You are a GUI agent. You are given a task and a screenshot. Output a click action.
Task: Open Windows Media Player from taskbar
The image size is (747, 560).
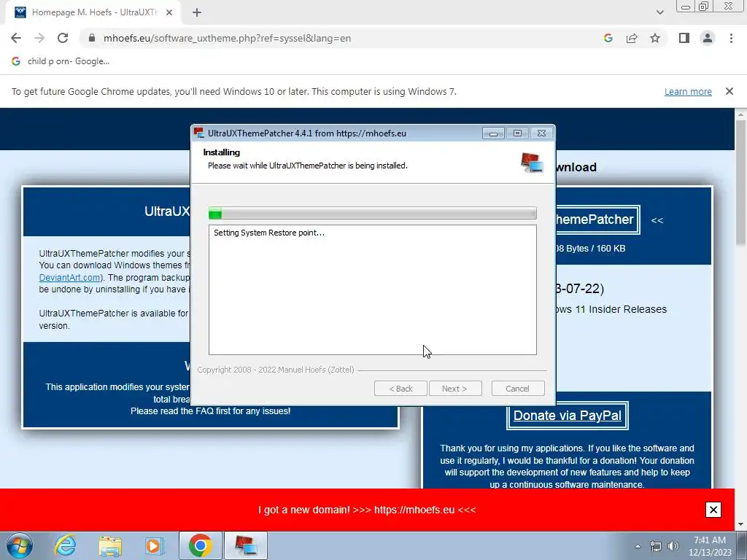point(154,545)
